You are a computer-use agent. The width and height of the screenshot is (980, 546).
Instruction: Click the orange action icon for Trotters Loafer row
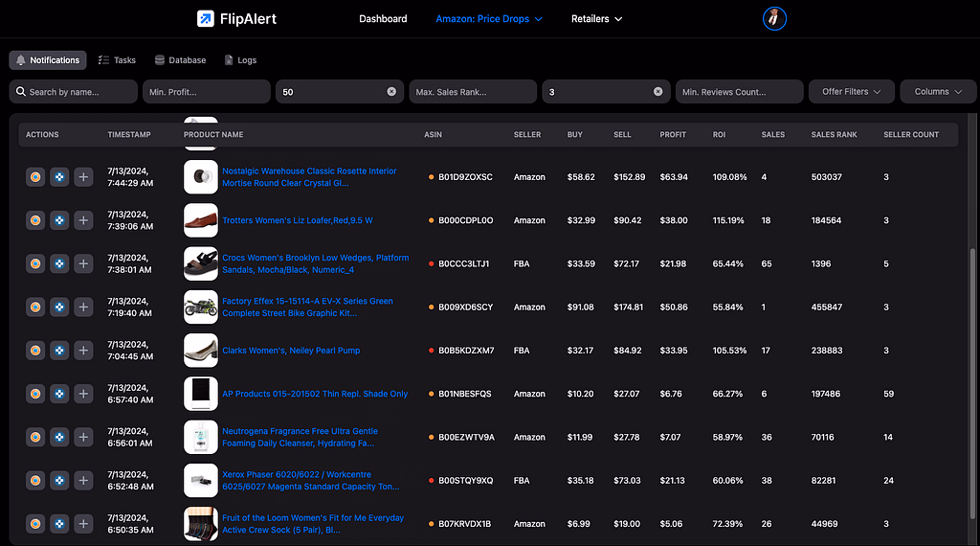(x=35, y=220)
